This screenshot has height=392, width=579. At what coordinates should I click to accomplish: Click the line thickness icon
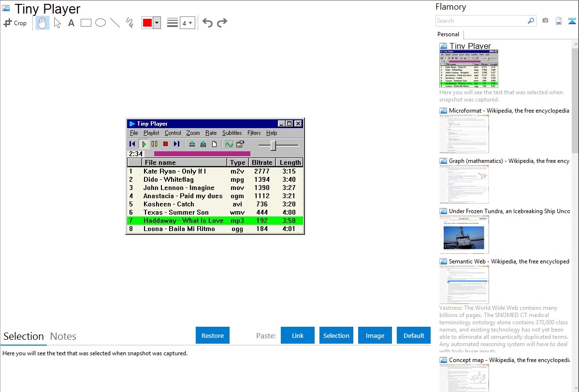tap(173, 23)
